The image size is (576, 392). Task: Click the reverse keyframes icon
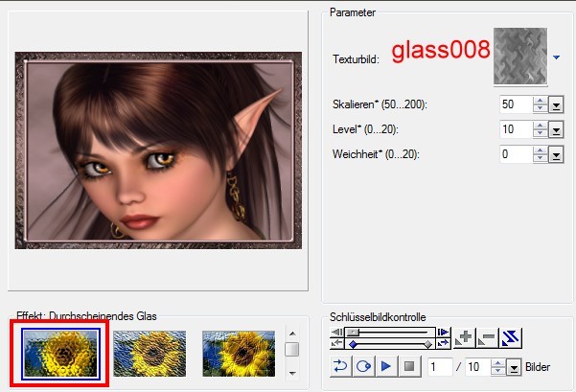[510, 337]
